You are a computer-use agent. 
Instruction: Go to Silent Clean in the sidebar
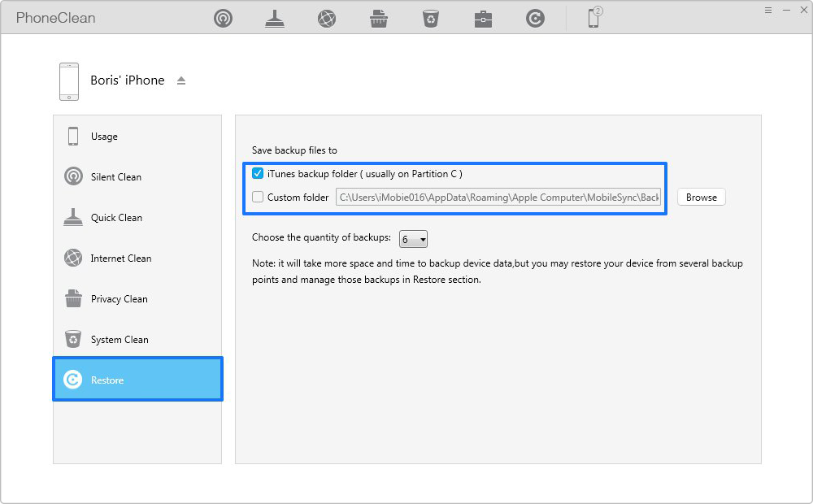click(115, 177)
